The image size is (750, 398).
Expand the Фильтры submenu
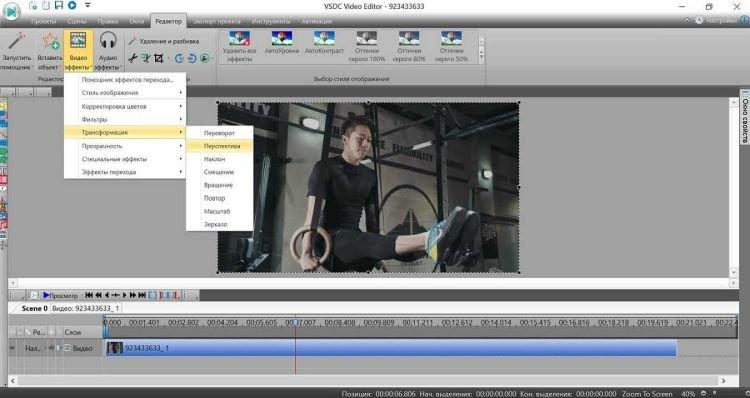(125, 119)
